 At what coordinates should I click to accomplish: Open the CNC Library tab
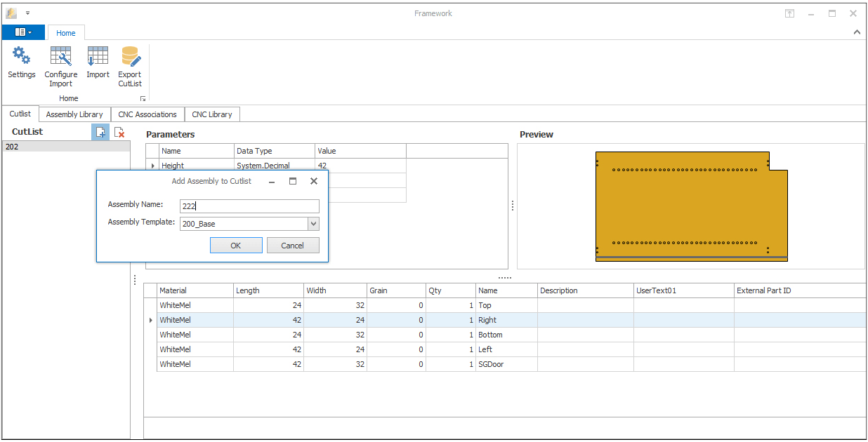click(x=212, y=114)
